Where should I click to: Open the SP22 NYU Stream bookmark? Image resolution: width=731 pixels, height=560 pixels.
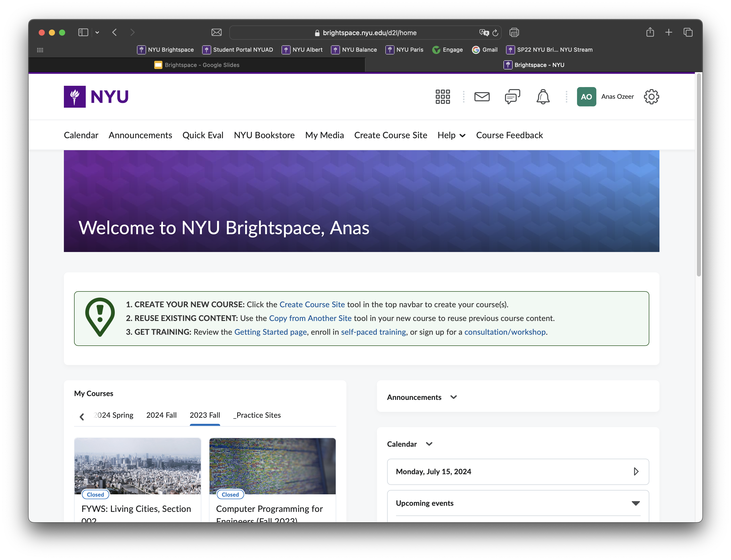[x=549, y=50]
